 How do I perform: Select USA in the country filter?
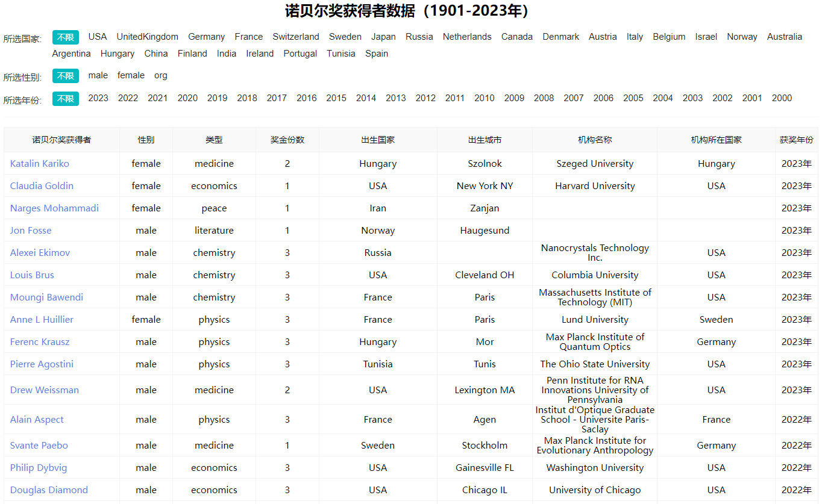97,37
